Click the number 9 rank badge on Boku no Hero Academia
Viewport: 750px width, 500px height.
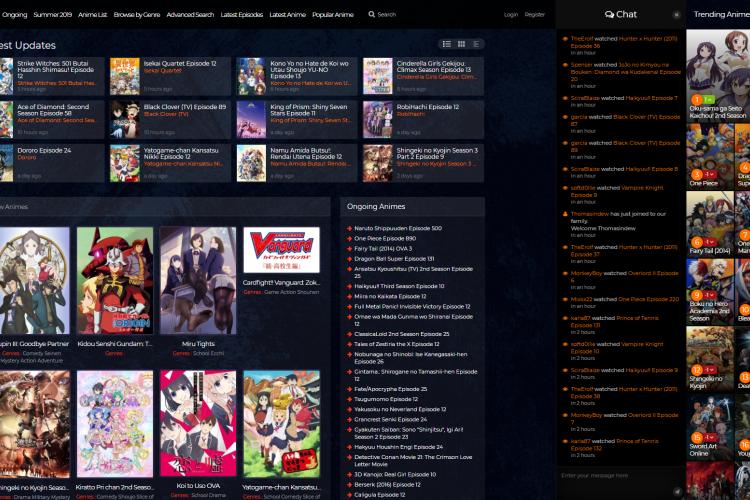pyautogui.click(x=696, y=295)
